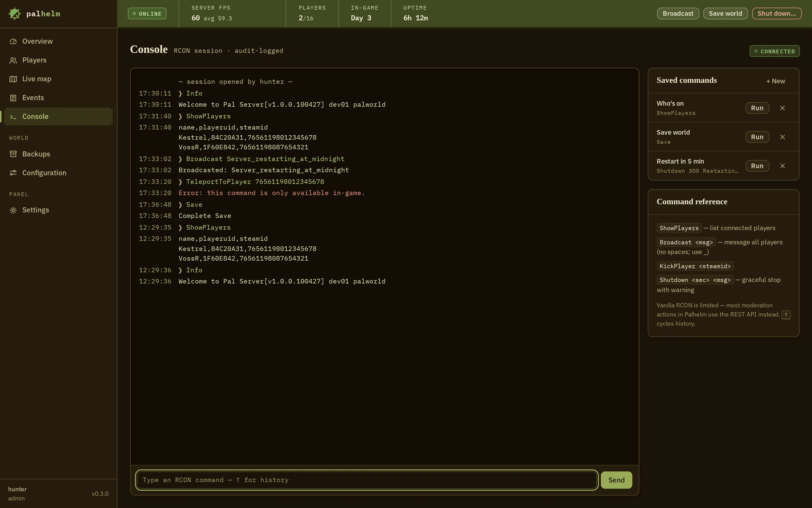
Task: Click the Broadcast button in top bar
Action: click(678, 13)
